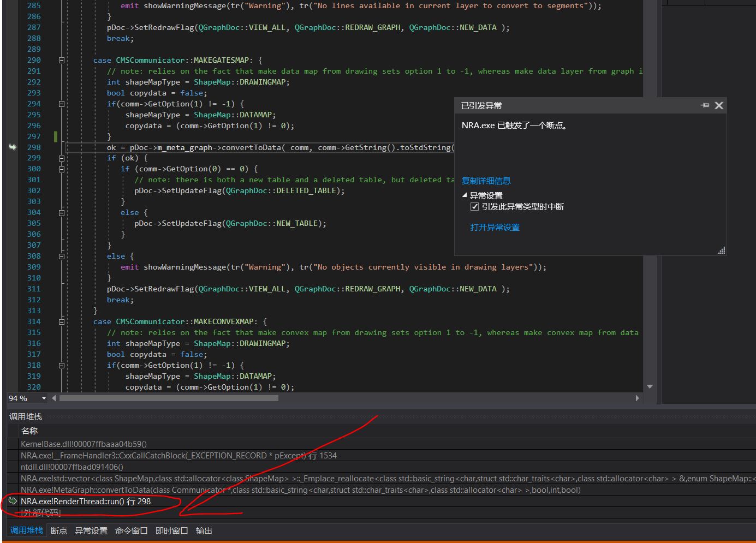The image size is (756, 543).
Task: Collapse the 异常设置 section in the exception popup
Action: tap(465, 195)
